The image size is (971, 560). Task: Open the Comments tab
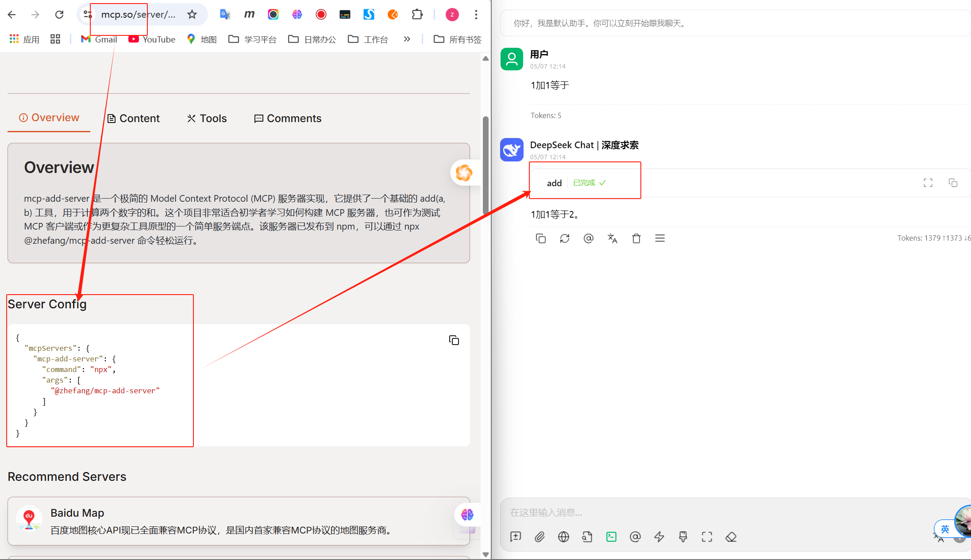288,118
